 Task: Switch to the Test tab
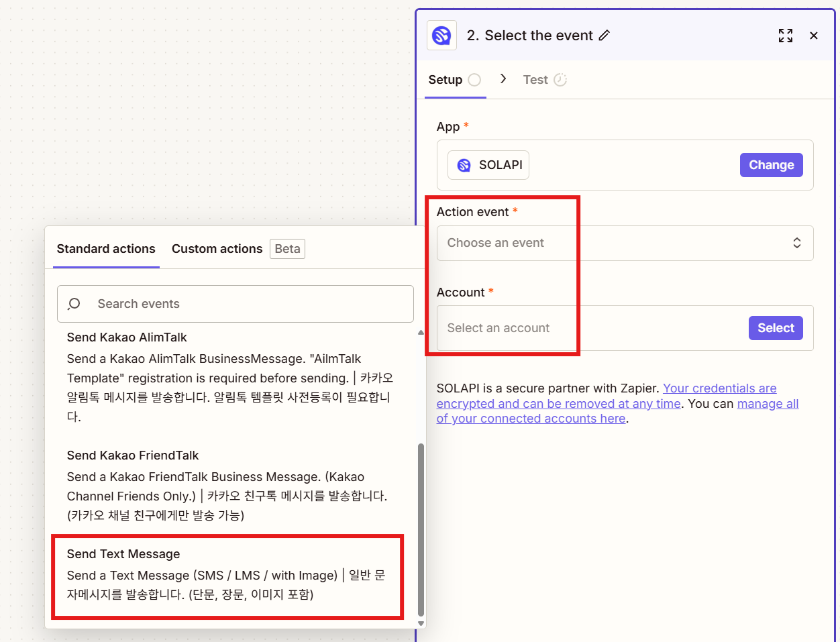[535, 80]
